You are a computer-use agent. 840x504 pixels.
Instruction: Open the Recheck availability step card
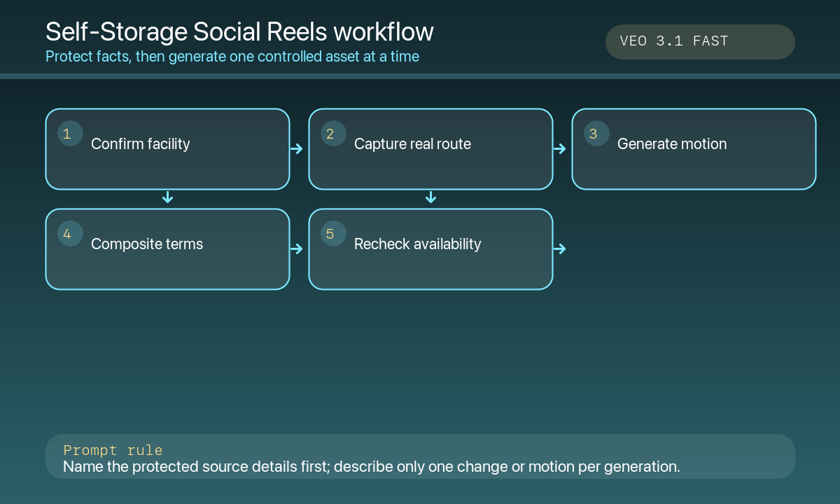coord(430,249)
